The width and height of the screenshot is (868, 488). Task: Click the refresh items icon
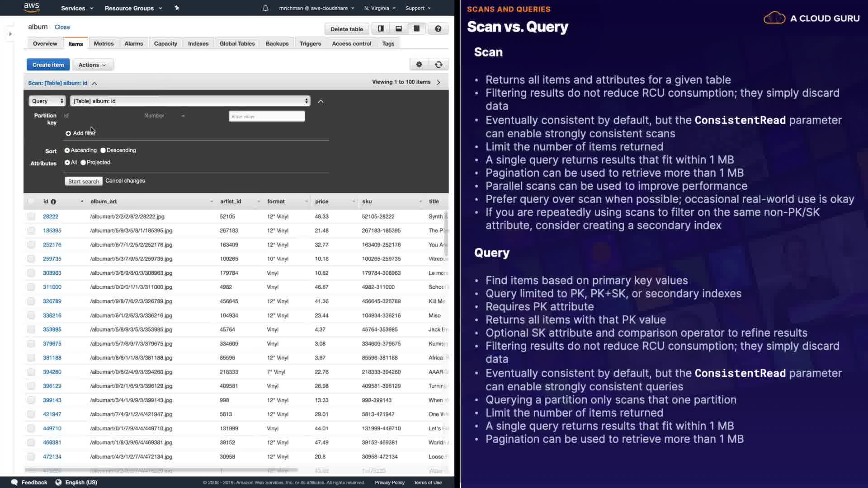(x=439, y=65)
